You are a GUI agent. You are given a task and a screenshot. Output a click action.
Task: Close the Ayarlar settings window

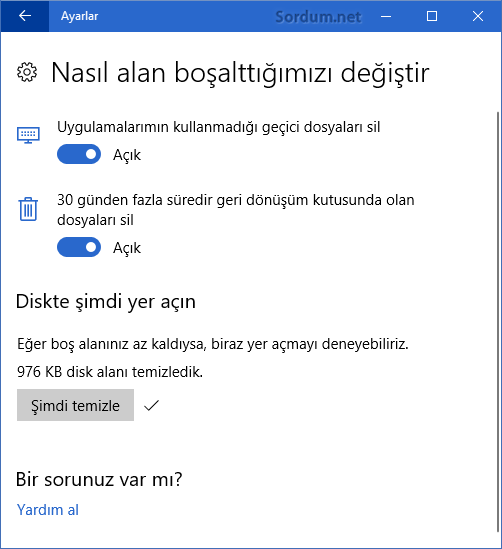(x=478, y=16)
